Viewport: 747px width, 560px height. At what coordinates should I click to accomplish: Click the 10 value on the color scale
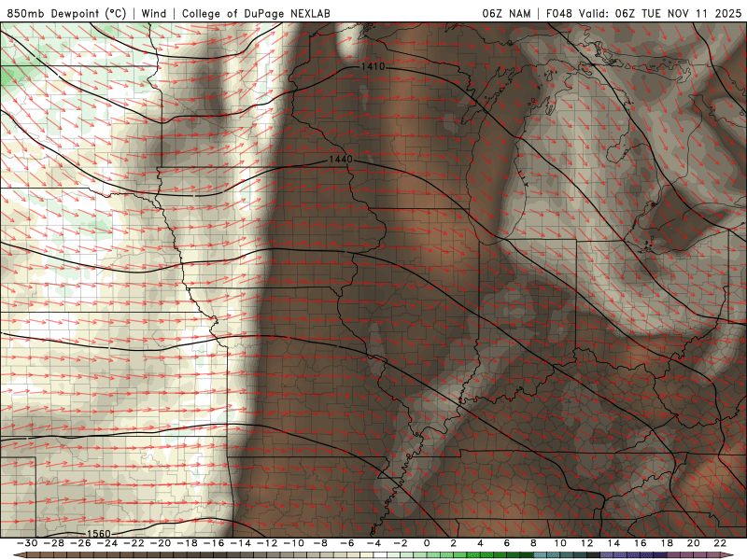pos(560,543)
